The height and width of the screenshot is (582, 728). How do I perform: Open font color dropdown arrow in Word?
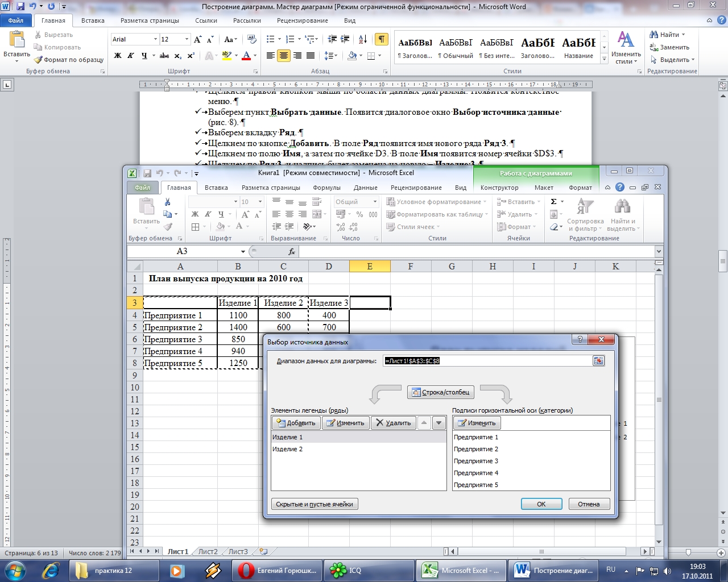[x=255, y=56]
